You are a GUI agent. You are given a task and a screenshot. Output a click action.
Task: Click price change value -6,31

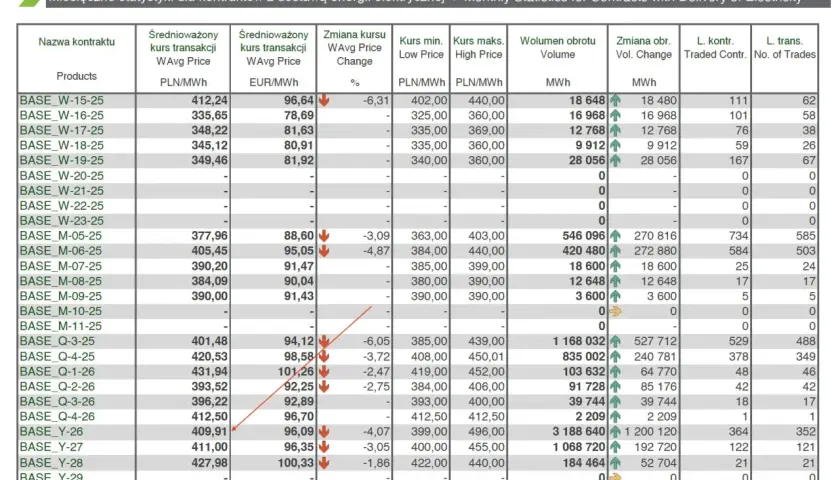[376, 100]
